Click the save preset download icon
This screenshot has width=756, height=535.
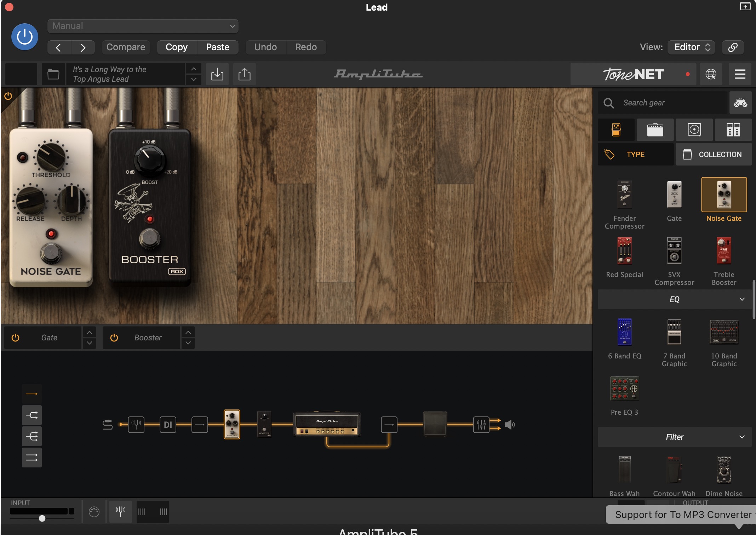[x=217, y=74]
